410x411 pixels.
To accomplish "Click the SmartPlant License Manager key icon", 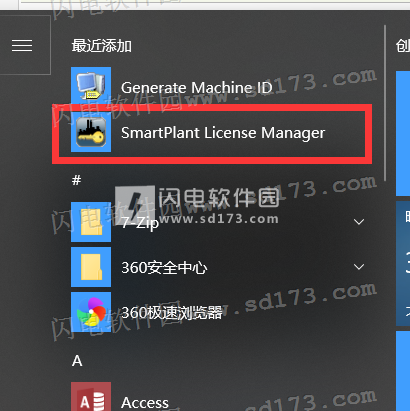I will (x=91, y=132).
